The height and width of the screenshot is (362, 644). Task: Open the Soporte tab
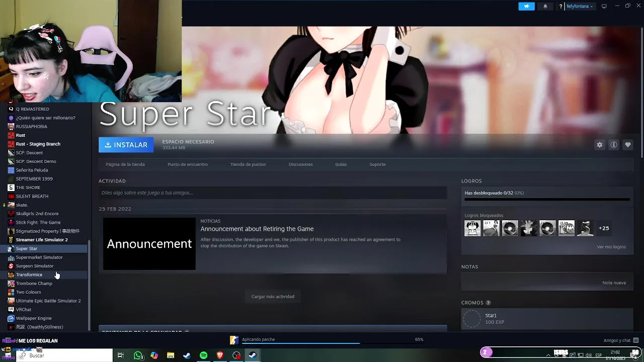[377, 164]
